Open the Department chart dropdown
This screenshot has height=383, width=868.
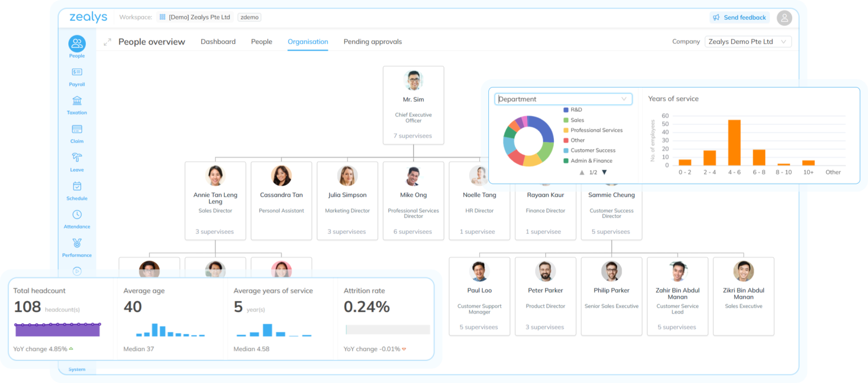[x=563, y=99]
